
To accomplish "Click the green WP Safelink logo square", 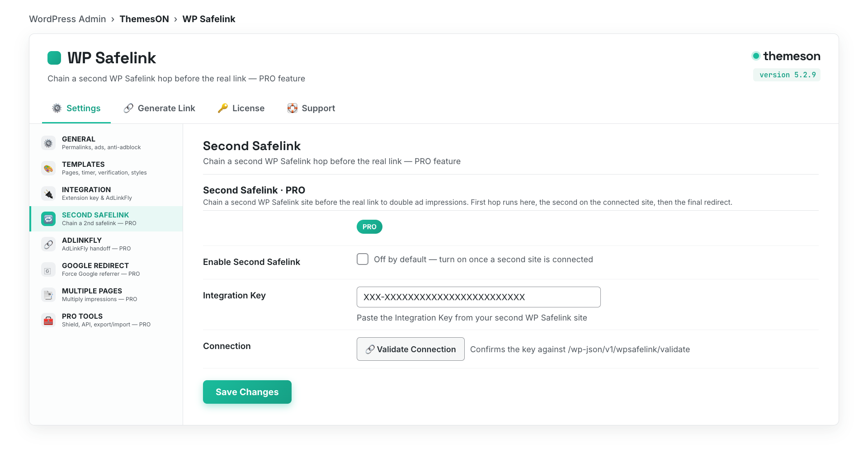I will tap(54, 58).
